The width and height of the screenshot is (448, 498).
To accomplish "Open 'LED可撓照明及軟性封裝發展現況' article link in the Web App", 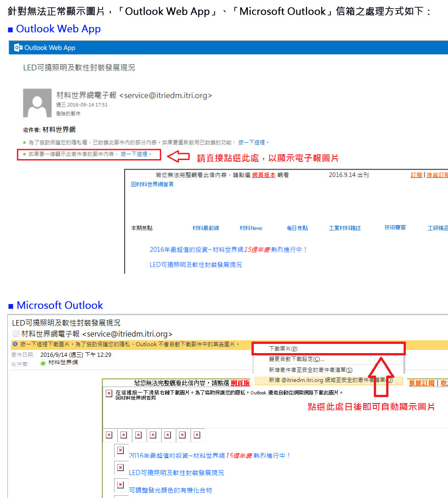I will click(x=196, y=265).
